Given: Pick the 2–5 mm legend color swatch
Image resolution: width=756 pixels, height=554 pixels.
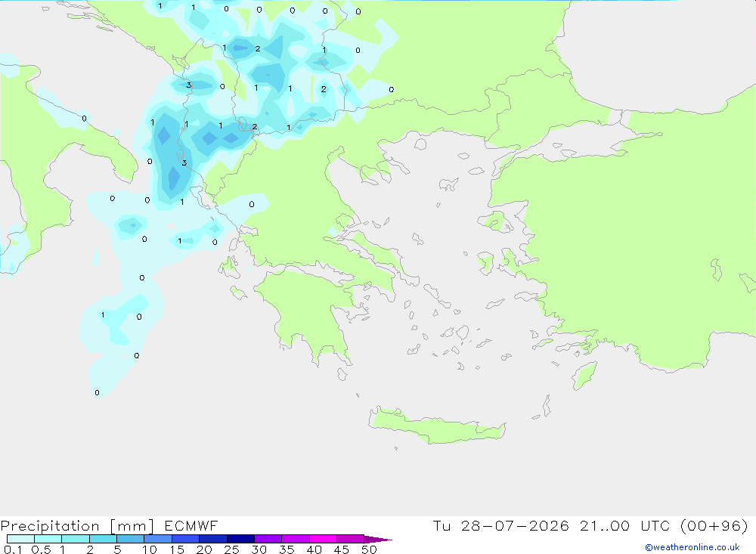Looking at the screenshot, I should [x=103, y=539].
